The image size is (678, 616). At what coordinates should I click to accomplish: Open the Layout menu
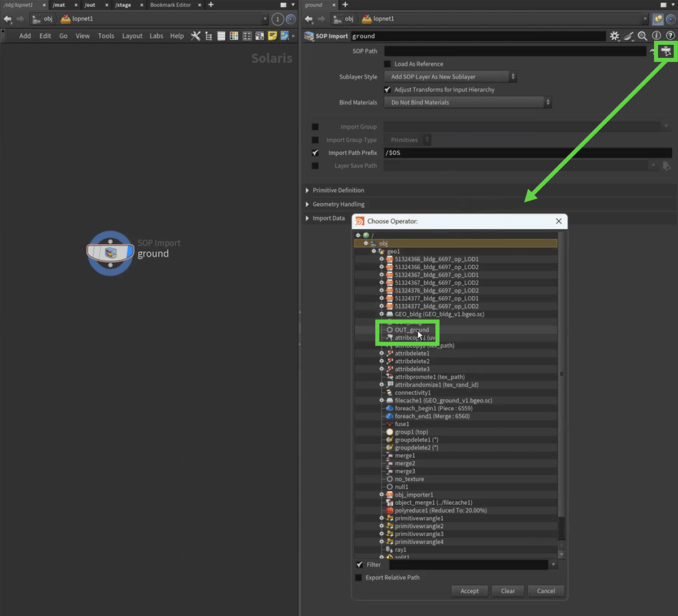coord(132,36)
